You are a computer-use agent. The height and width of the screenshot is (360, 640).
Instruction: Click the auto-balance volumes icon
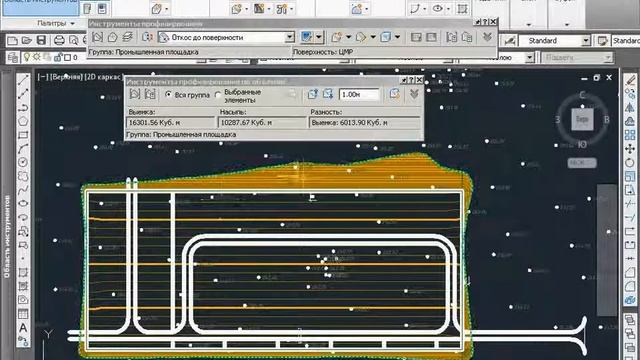394,94
